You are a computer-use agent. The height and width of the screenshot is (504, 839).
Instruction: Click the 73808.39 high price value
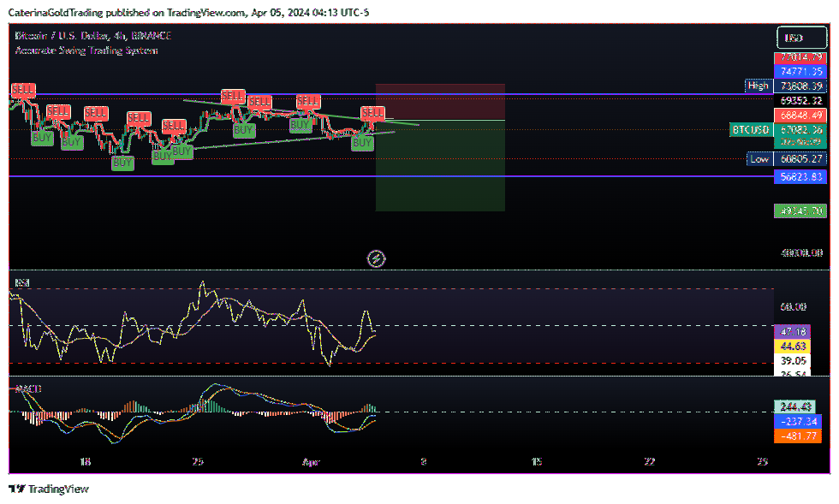[801, 86]
